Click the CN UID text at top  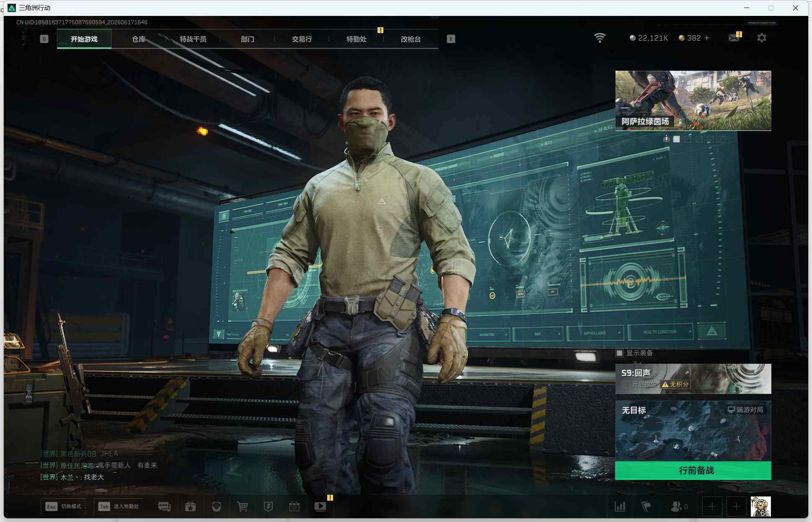click(x=82, y=22)
